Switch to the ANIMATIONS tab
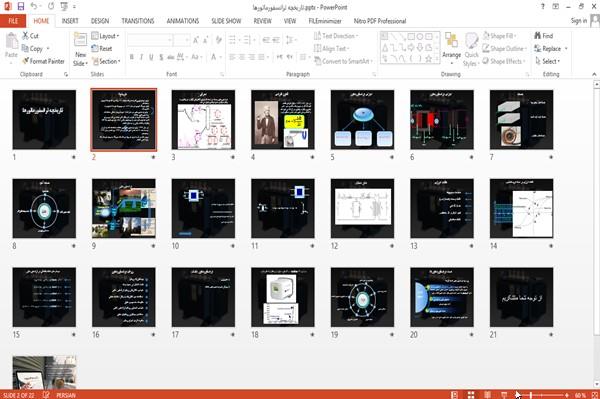600x399 pixels. pyautogui.click(x=183, y=21)
